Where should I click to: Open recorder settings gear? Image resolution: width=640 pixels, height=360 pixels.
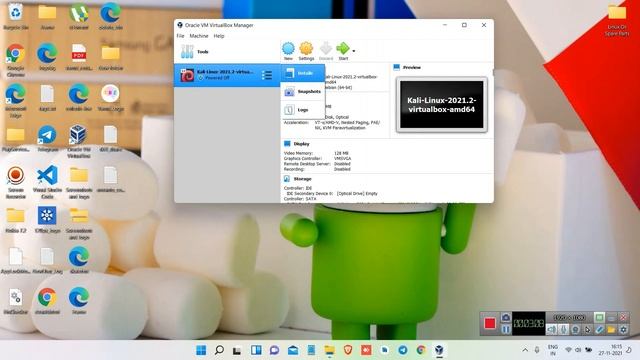[623, 329]
